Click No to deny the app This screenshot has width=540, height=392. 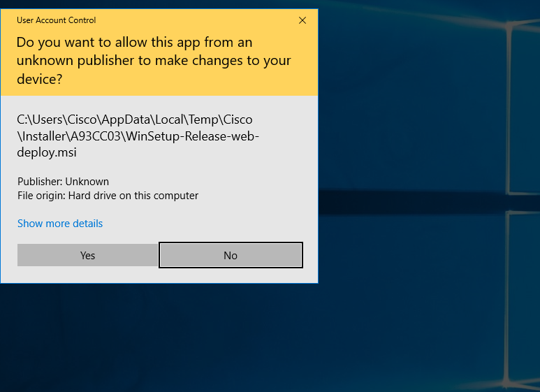[x=231, y=255]
